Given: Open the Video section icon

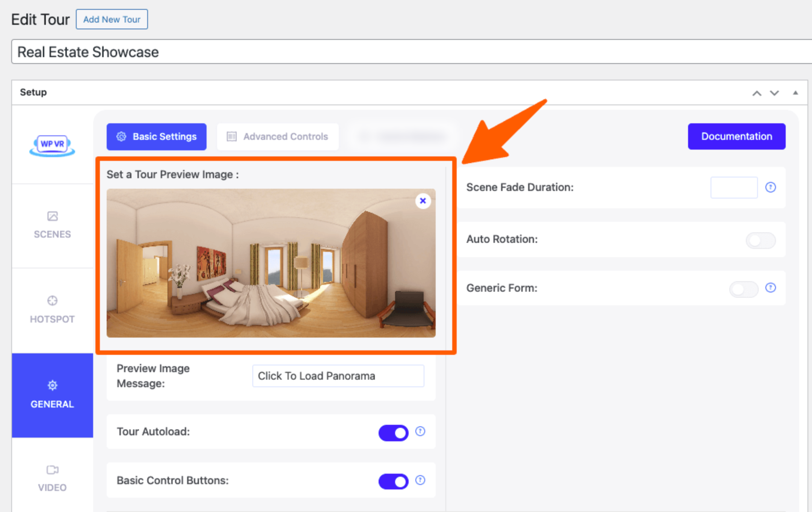Looking at the screenshot, I should click(52, 470).
